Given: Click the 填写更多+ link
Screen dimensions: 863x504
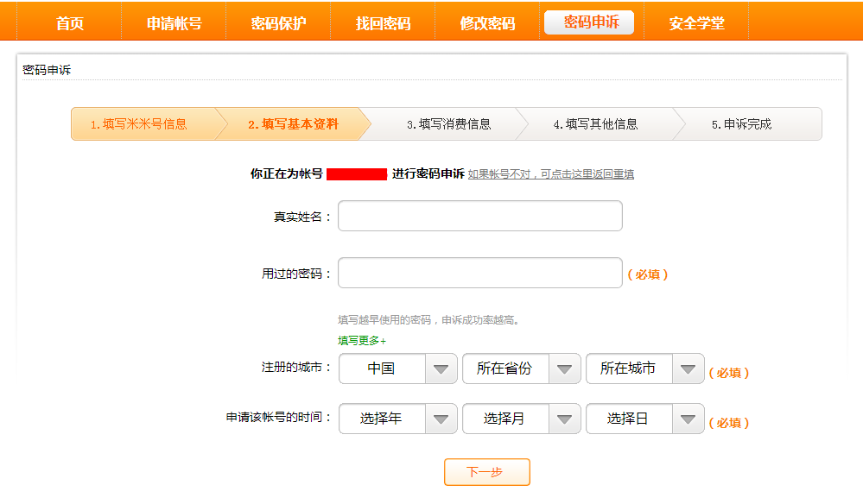Looking at the screenshot, I should tap(362, 341).
